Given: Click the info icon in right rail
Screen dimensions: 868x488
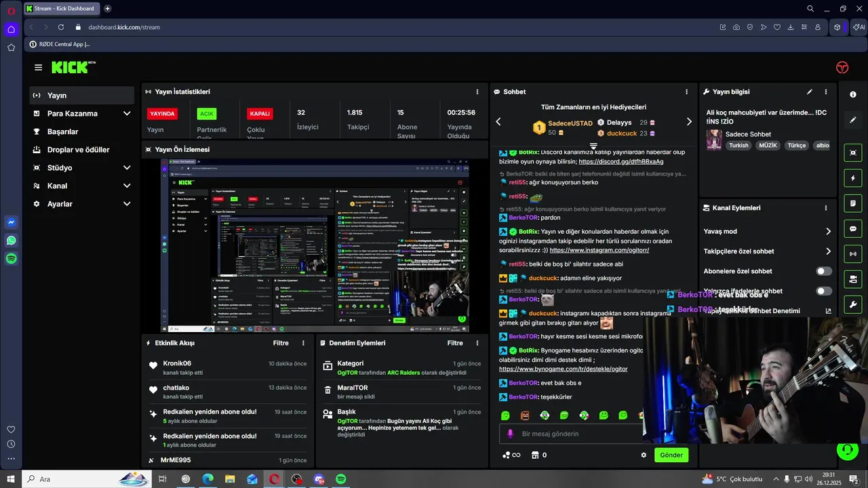Looking at the screenshot, I should pyautogui.click(x=853, y=95).
